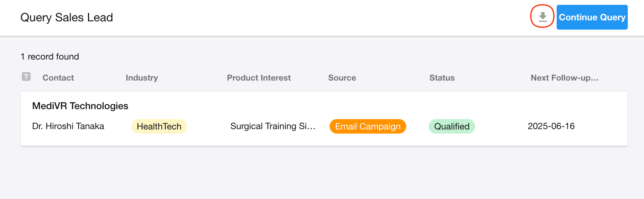Select the Status column header

442,78
